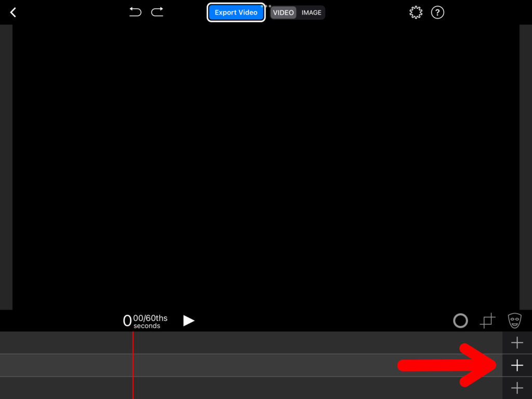The height and width of the screenshot is (399, 532).
Task: Add a layer with the middle plus button
Action: (x=517, y=366)
